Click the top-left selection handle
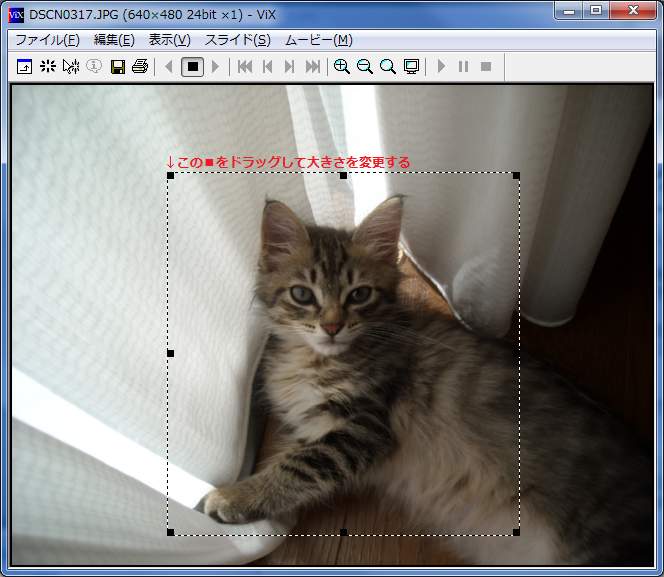 coord(170,175)
